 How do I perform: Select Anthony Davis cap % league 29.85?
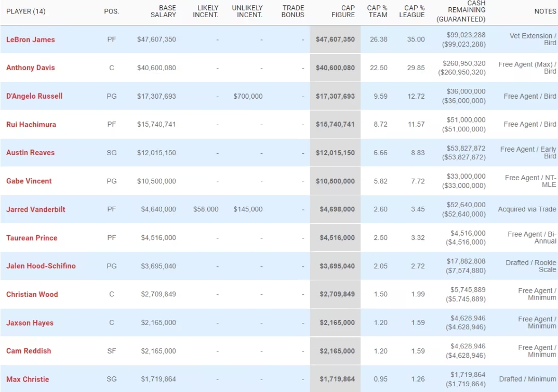point(416,67)
